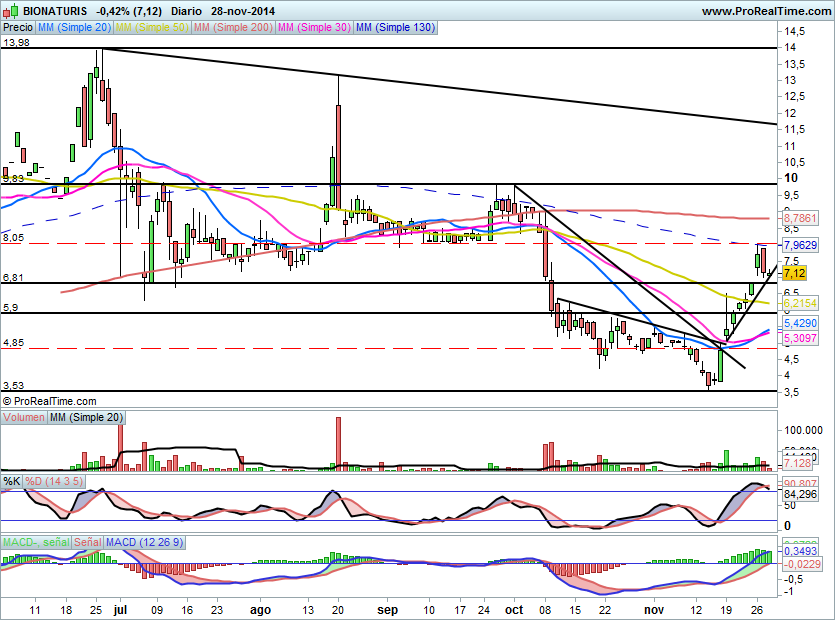Viewport: 835px width, 620px height.
Task: Click the 6,2154 yellow value tag
Action: pos(798,302)
